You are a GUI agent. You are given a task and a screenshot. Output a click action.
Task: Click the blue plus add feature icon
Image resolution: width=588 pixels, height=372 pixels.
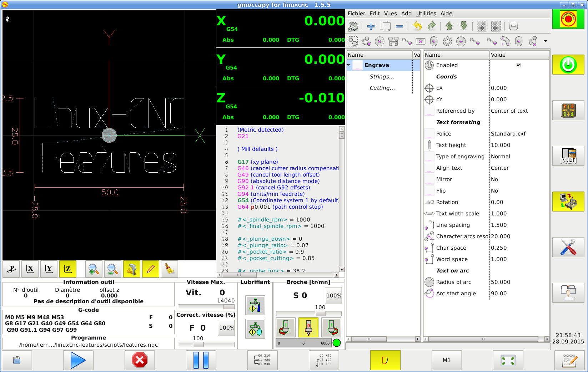[x=371, y=26]
